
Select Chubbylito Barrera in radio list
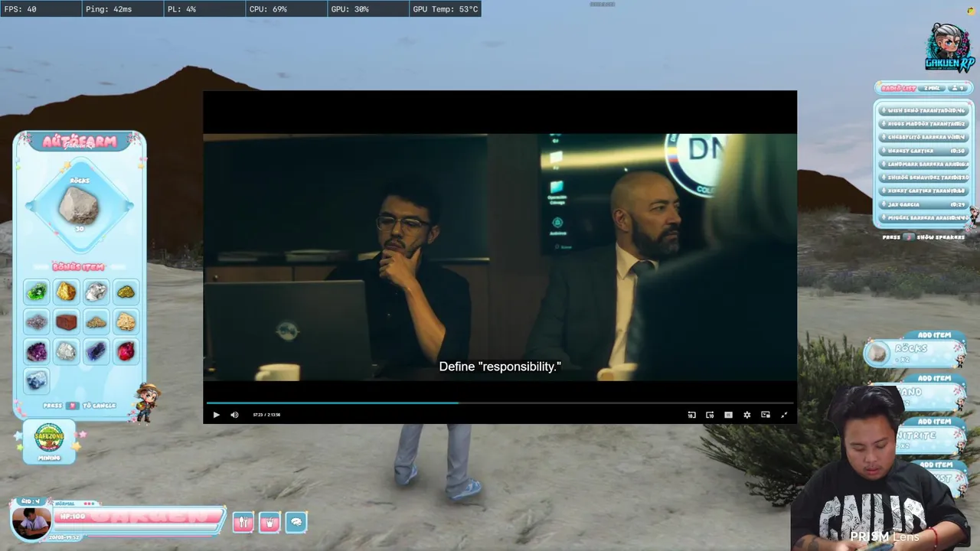[924, 138]
